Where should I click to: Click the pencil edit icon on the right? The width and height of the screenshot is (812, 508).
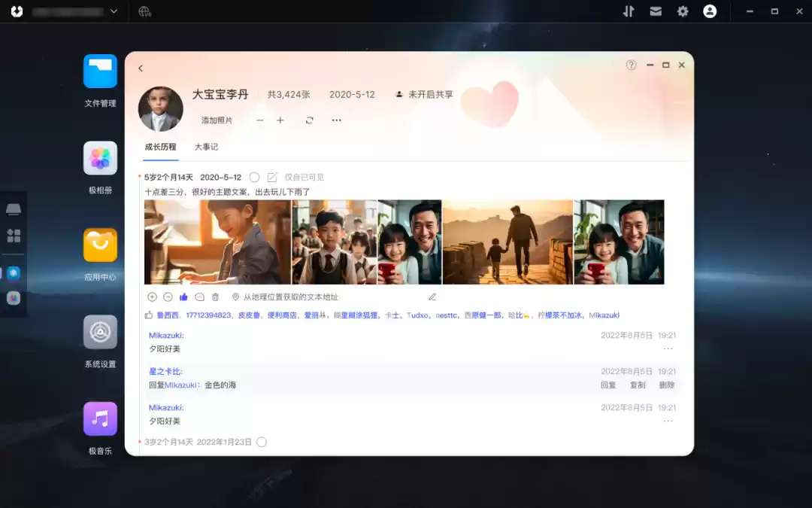pyautogui.click(x=432, y=297)
